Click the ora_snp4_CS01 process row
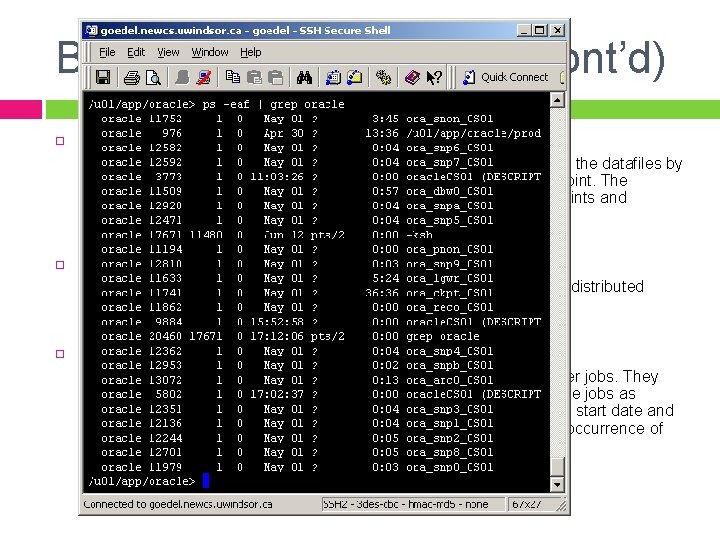The image size is (720, 540). tap(297, 351)
